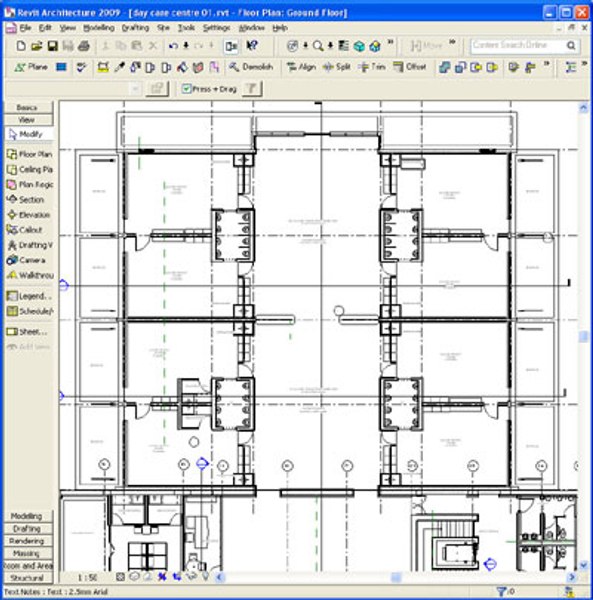This screenshot has height=600, width=593.
Task: Click the Open folder icon
Action: coord(37,46)
